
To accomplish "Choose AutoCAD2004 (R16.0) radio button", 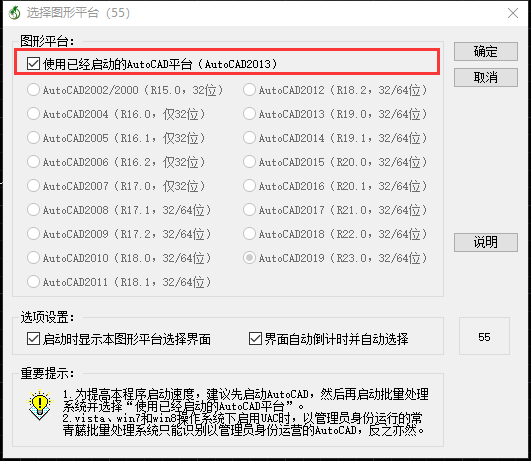I will coord(33,114).
